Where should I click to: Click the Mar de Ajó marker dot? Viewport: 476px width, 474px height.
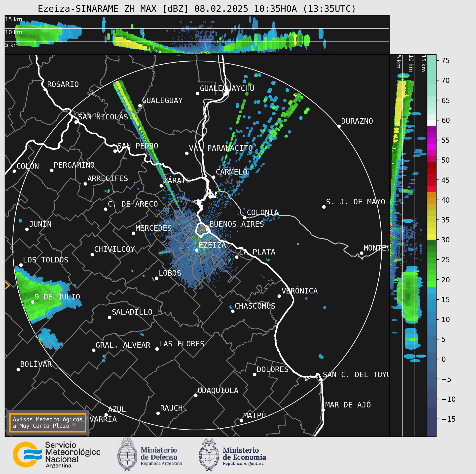coord(323,410)
